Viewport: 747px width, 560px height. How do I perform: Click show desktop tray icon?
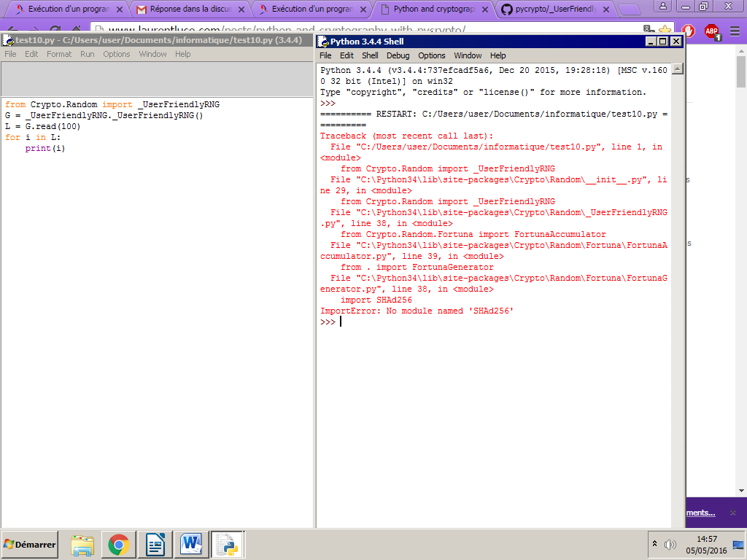[738, 544]
